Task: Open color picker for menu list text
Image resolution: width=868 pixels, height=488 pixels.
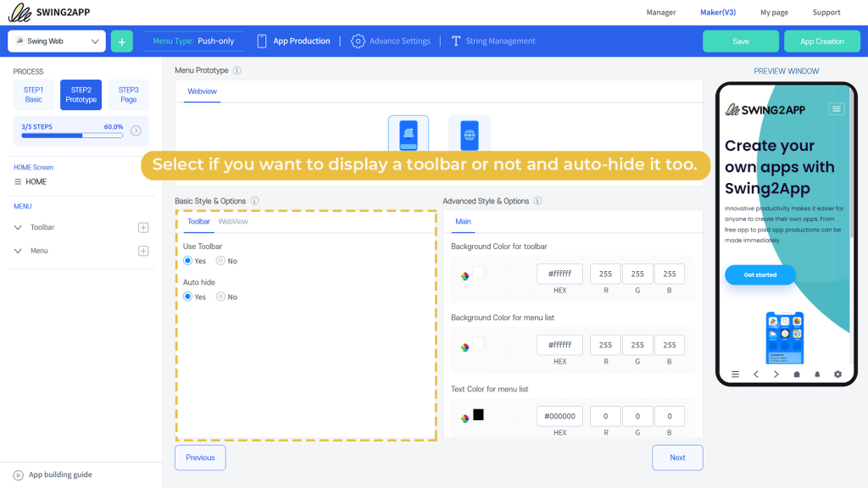Action: tap(465, 419)
